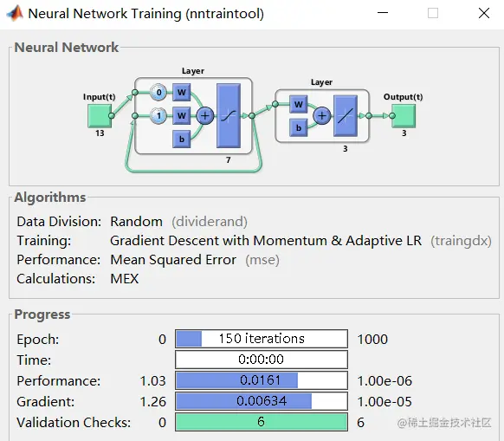Click the initial performance value '1.03'
Screen dimensions: 504x441
coord(153,381)
